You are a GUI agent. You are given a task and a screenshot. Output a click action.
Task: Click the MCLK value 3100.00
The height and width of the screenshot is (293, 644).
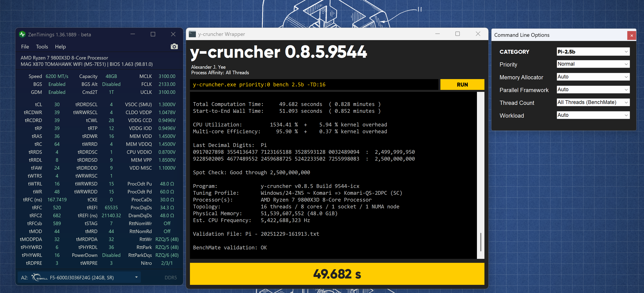(x=167, y=76)
